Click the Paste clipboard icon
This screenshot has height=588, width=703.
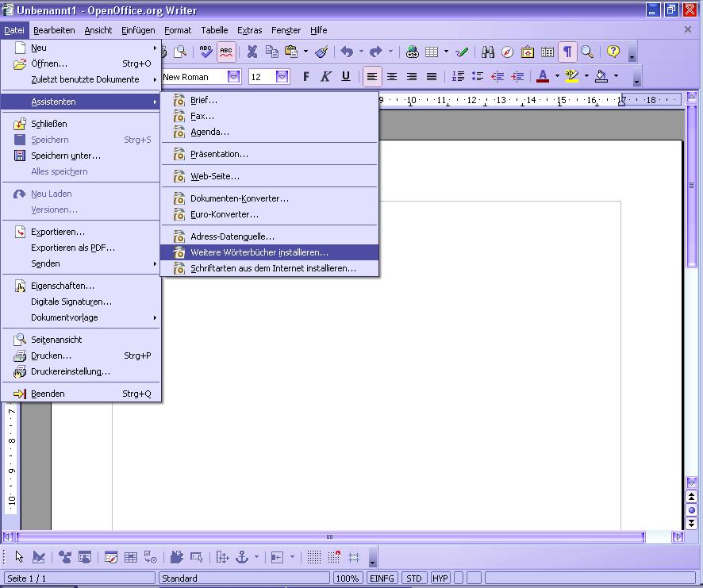pos(291,52)
